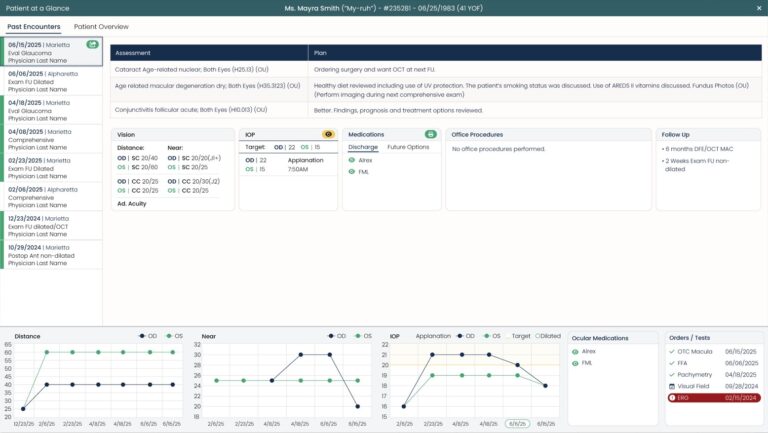
Task: Switch to the Patient Overview tab
Action: pos(101,26)
